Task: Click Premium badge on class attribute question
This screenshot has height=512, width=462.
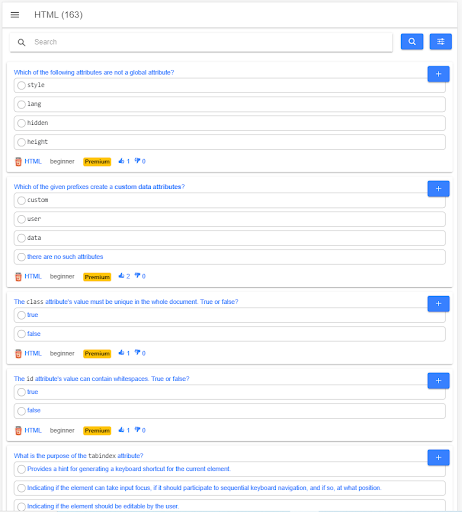Action: tap(97, 353)
